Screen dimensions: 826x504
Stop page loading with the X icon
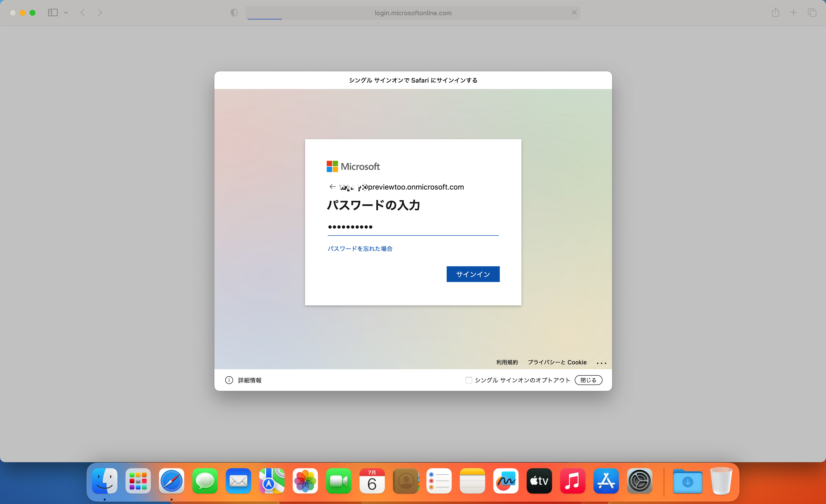[x=574, y=12]
